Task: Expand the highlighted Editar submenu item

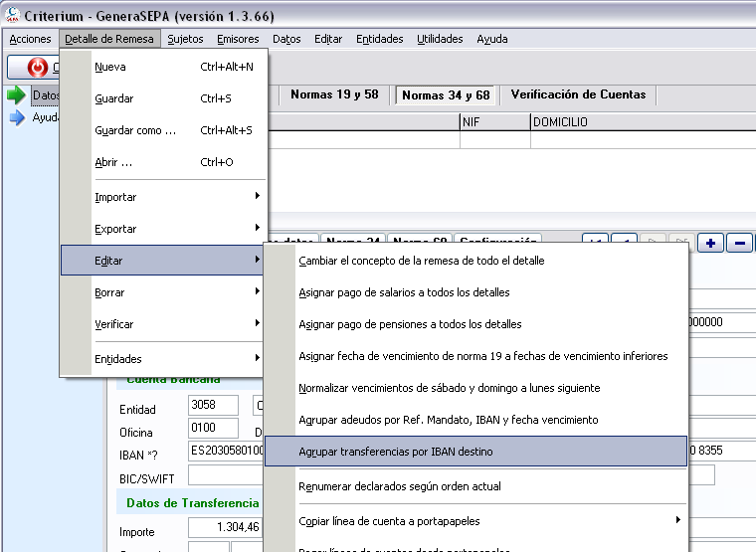Action: pos(164,261)
